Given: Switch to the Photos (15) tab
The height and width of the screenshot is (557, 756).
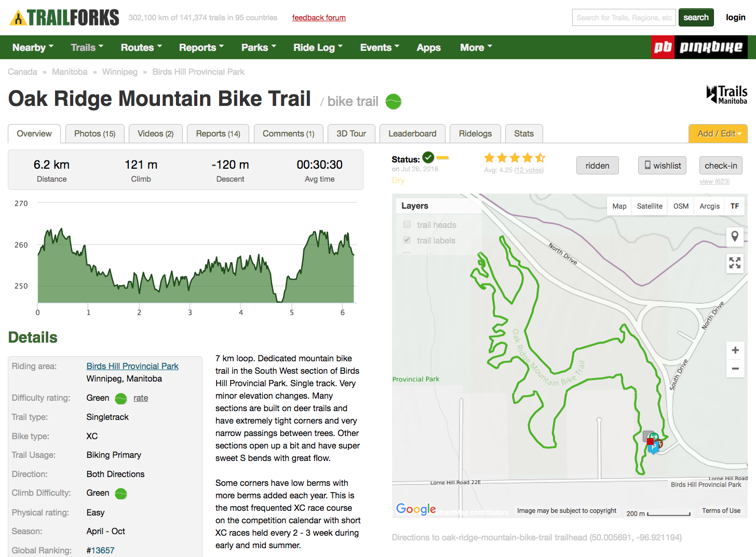Looking at the screenshot, I should point(95,133).
